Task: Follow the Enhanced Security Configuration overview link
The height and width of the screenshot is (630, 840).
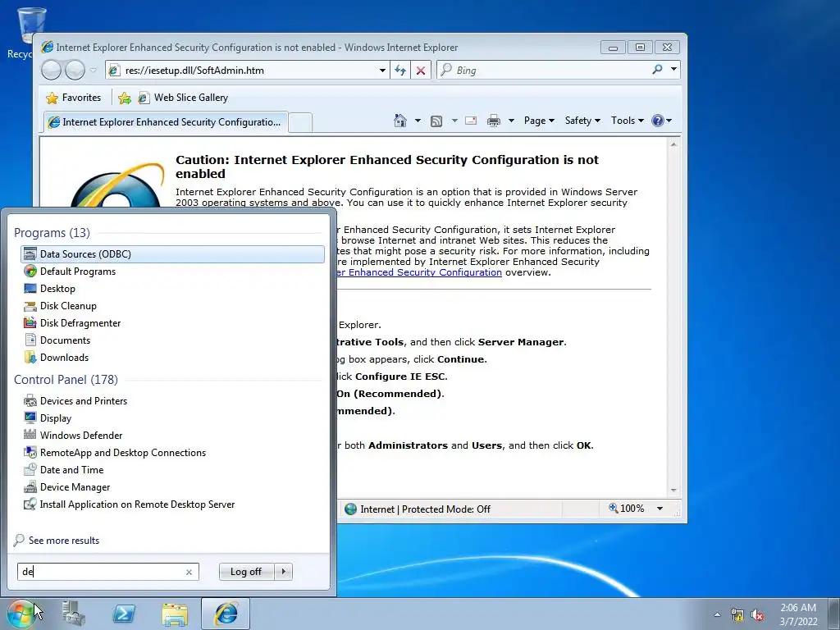Action: click(419, 272)
